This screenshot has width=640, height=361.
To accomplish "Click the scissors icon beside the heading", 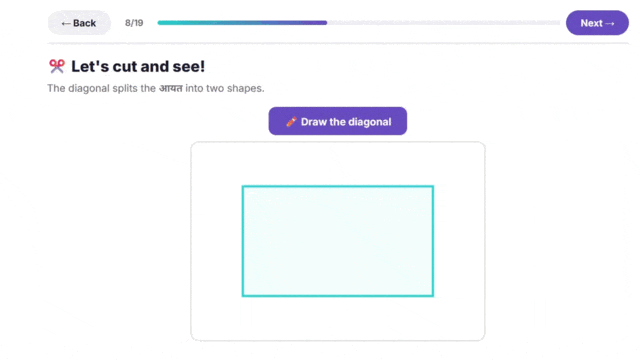I will pos(57,66).
